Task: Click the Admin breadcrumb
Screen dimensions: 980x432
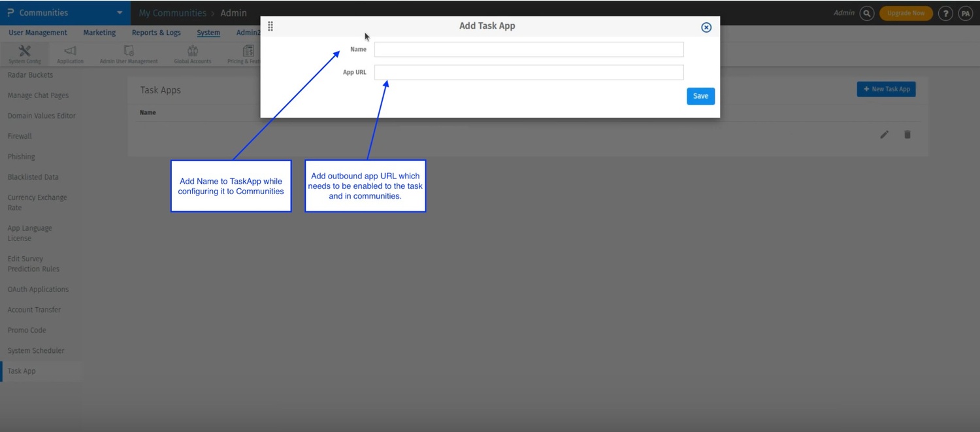Action: [233, 13]
